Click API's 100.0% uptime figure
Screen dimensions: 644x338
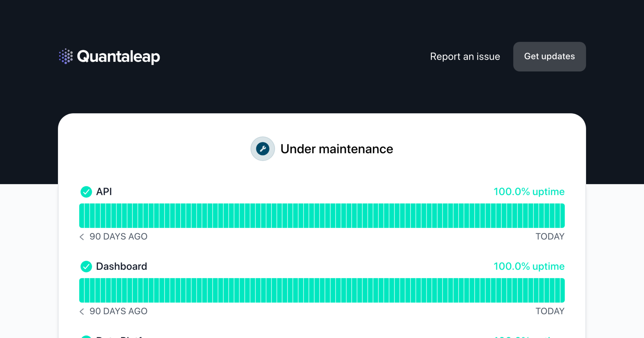coord(529,192)
